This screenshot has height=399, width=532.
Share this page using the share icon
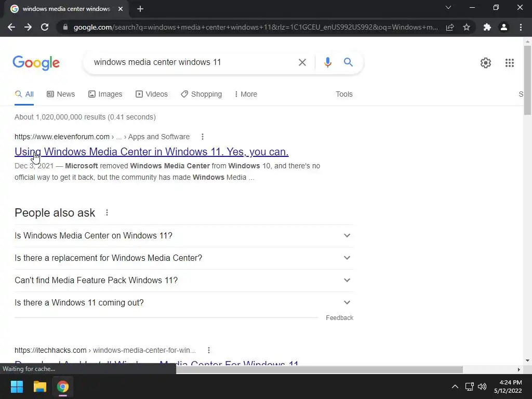coord(450,27)
